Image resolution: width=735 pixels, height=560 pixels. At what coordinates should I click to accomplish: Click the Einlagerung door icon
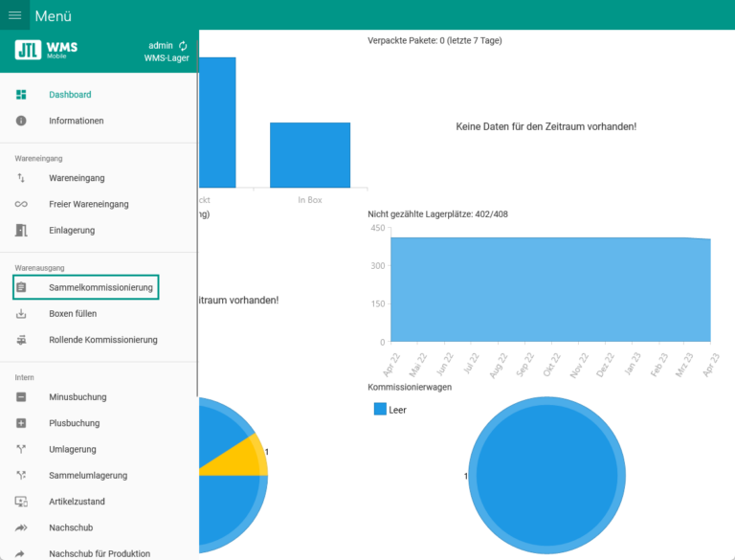pos(21,231)
